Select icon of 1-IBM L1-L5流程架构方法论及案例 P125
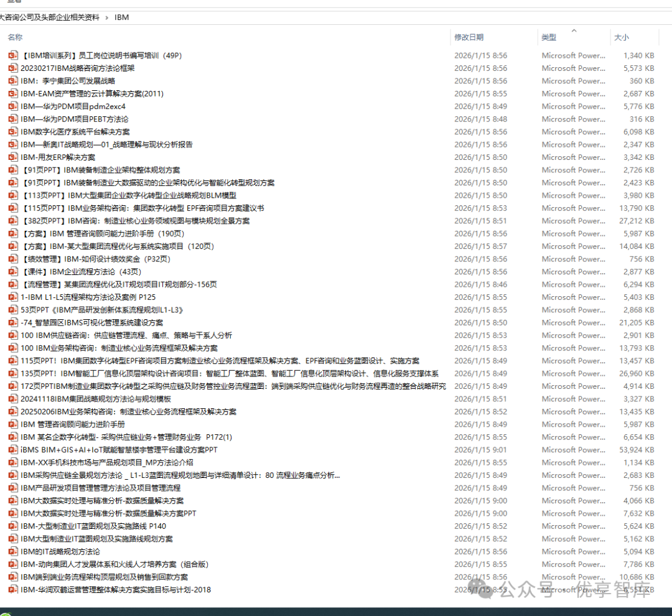This screenshot has height=616, width=672. click(x=13, y=297)
